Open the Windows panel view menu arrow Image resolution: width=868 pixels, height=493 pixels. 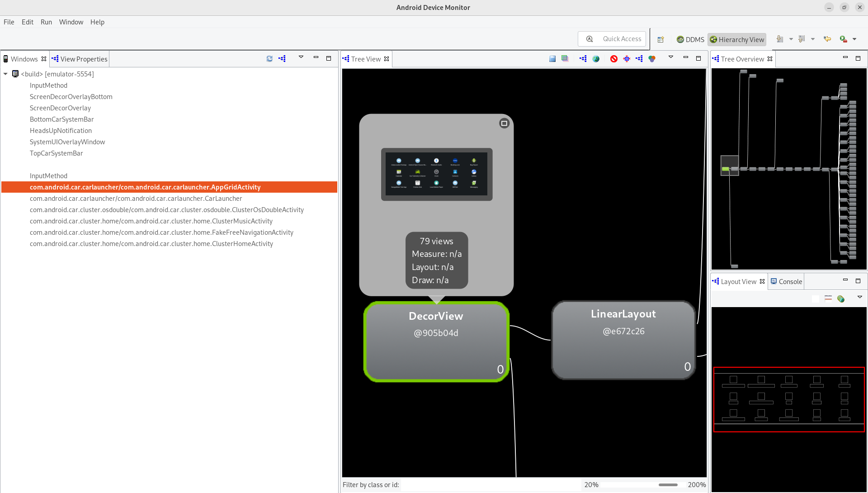tap(301, 57)
